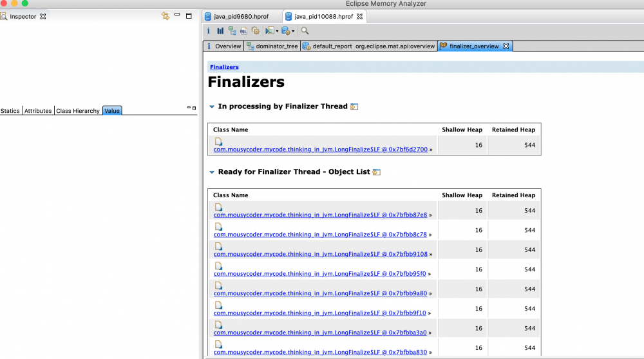Click object icon above 0x7bfbba3a0 entry
Viewport: 644px width, 359px height.
[x=218, y=325]
